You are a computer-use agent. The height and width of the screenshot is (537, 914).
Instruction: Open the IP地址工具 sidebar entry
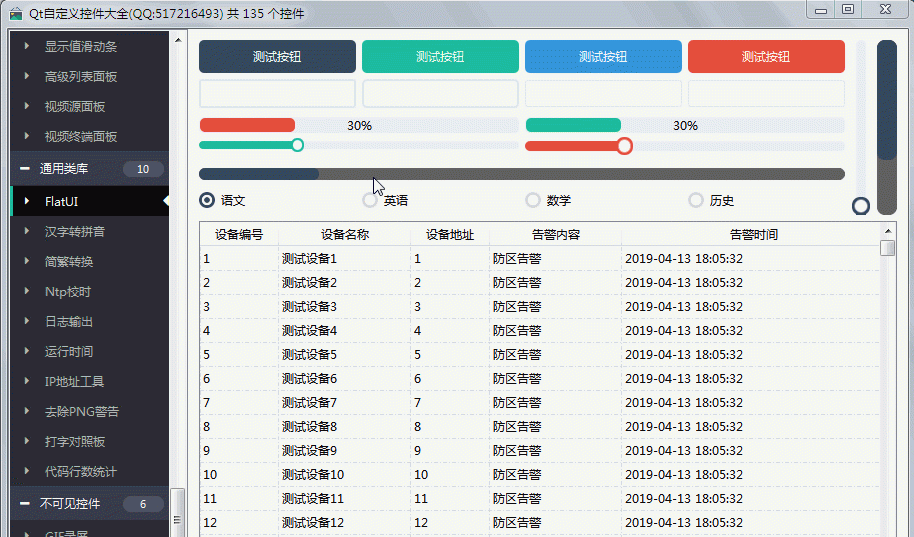pyautogui.click(x=90, y=381)
